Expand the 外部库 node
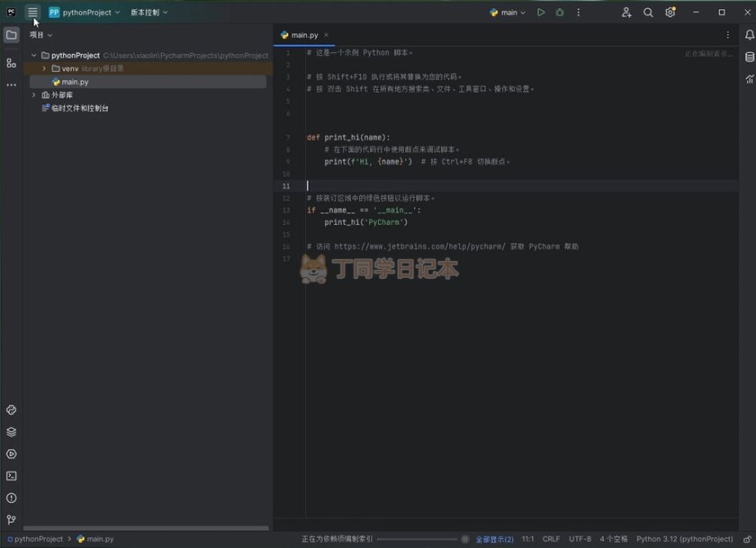756x548 pixels. [x=34, y=94]
